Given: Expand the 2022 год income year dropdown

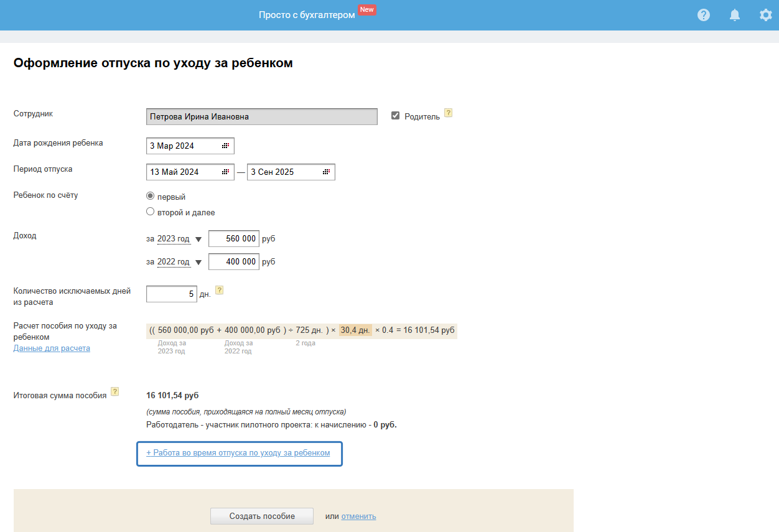Looking at the screenshot, I should [x=198, y=263].
